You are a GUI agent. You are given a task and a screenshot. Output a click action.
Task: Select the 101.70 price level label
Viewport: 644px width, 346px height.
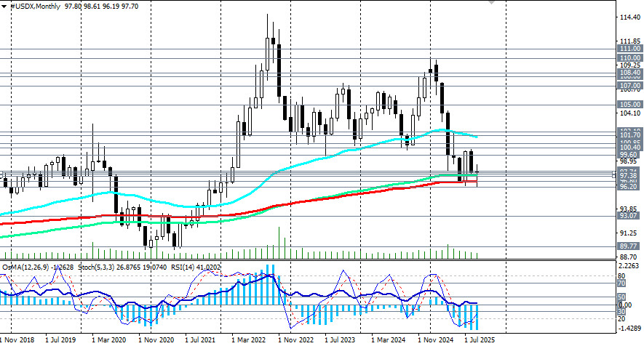click(629, 134)
